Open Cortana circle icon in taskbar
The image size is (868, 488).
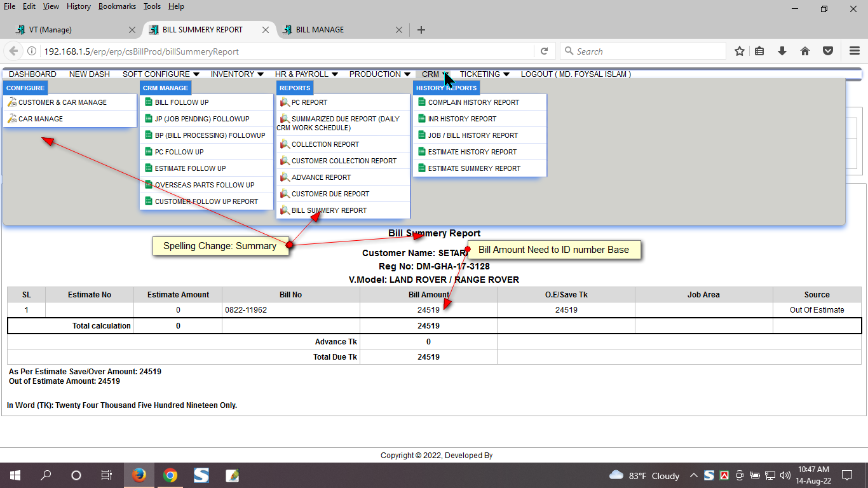[76, 475]
